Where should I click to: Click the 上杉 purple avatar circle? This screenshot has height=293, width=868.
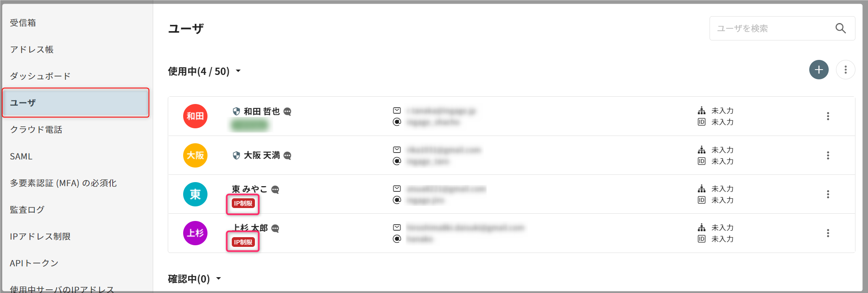(x=195, y=233)
